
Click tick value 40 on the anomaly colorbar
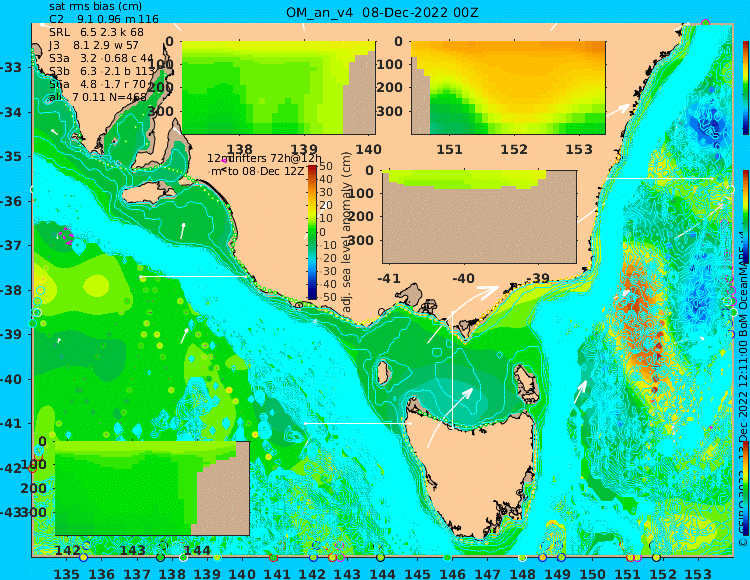point(326,179)
